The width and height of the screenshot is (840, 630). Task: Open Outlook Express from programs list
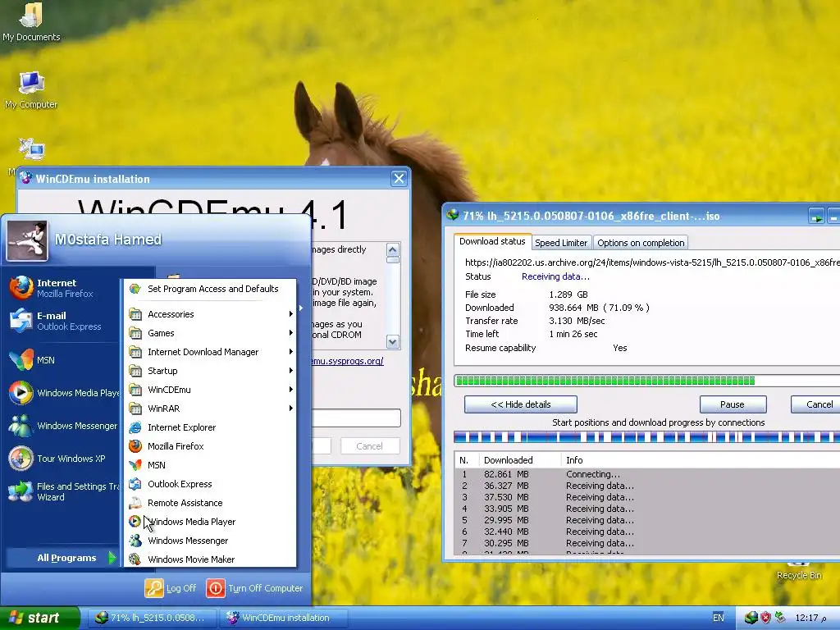coord(210,484)
